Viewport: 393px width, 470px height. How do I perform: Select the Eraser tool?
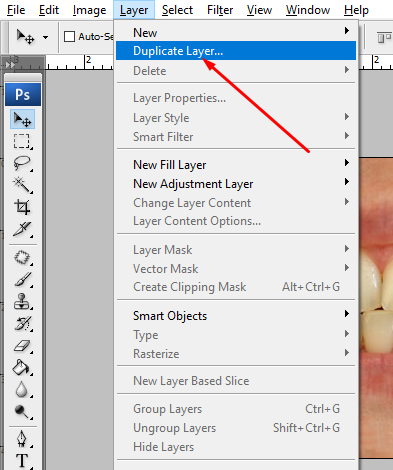click(x=22, y=346)
